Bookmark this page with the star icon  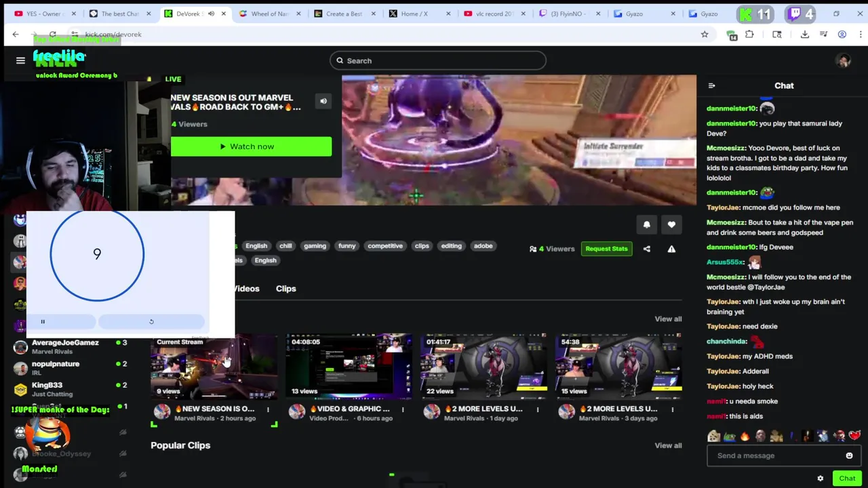coord(705,34)
